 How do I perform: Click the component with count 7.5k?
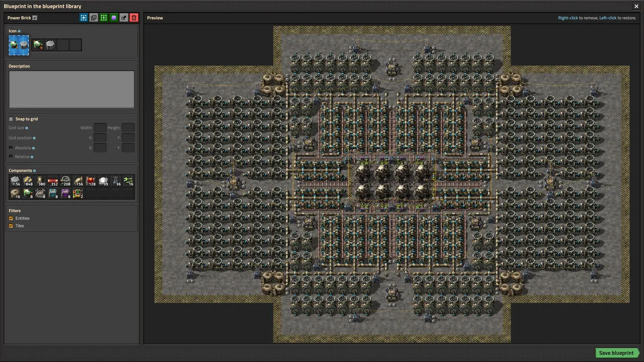click(15, 181)
